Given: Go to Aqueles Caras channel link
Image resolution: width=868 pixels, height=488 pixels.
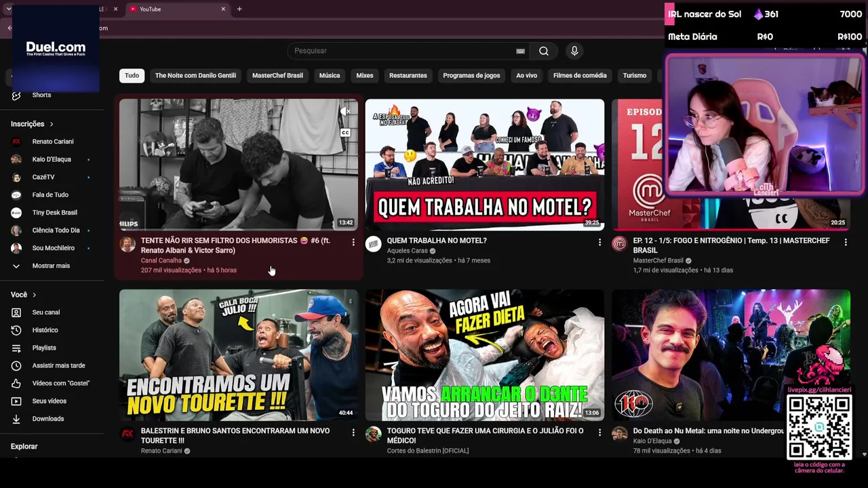Looking at the screenshot, I should click(x=408, y=251).
